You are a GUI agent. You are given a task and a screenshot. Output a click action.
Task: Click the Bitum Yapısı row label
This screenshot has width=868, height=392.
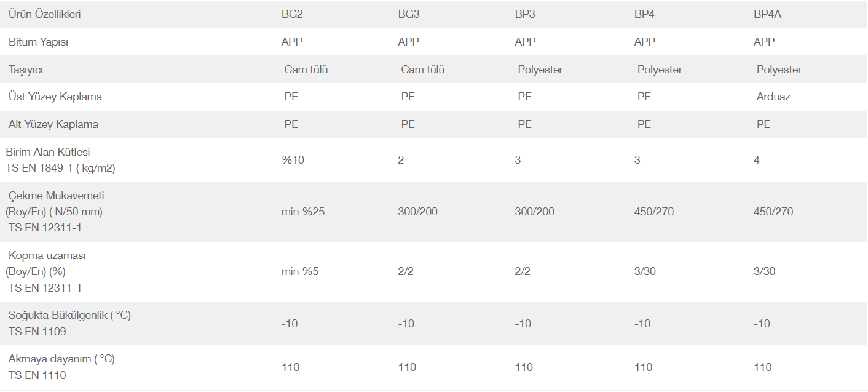point(38,42)
